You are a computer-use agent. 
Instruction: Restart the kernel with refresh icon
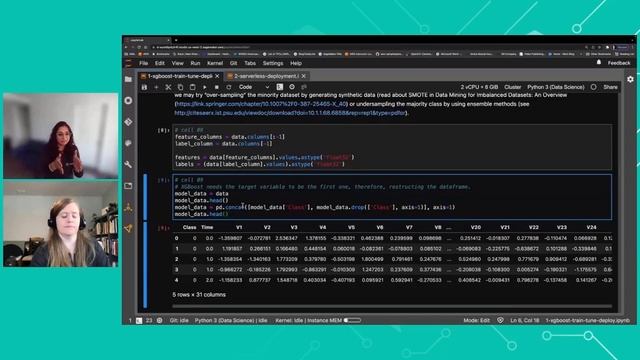(x=229, y=87)
